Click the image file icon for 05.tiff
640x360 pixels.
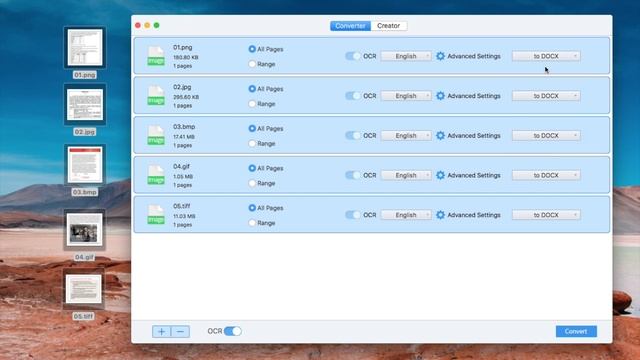coord(156,214)
